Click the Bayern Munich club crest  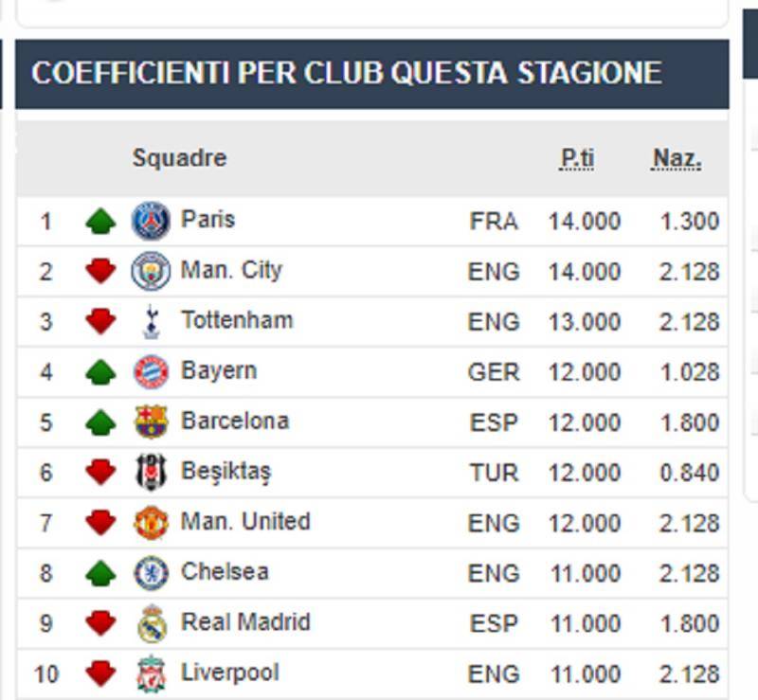click(151, 372)
